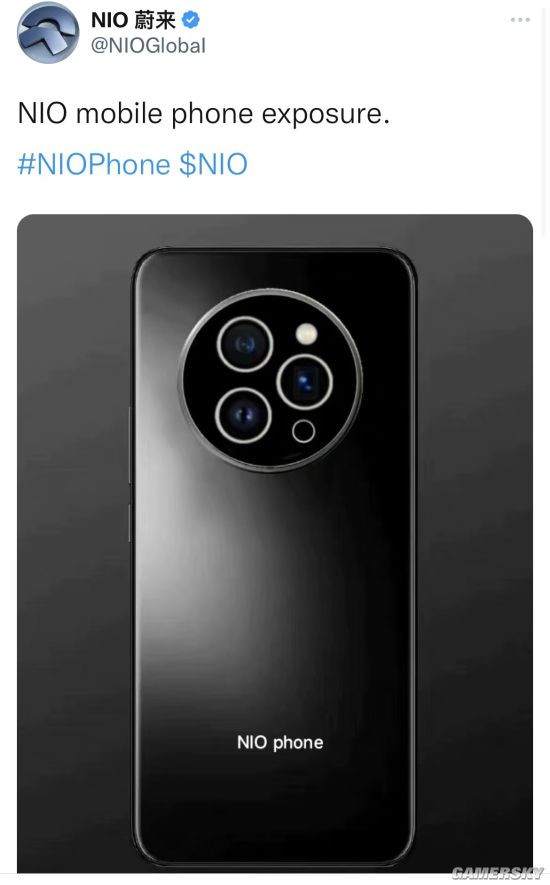Click the blue verified badge
Image resolution: width=550 pixels, height=885 pixels.
(x=191, y=20)
